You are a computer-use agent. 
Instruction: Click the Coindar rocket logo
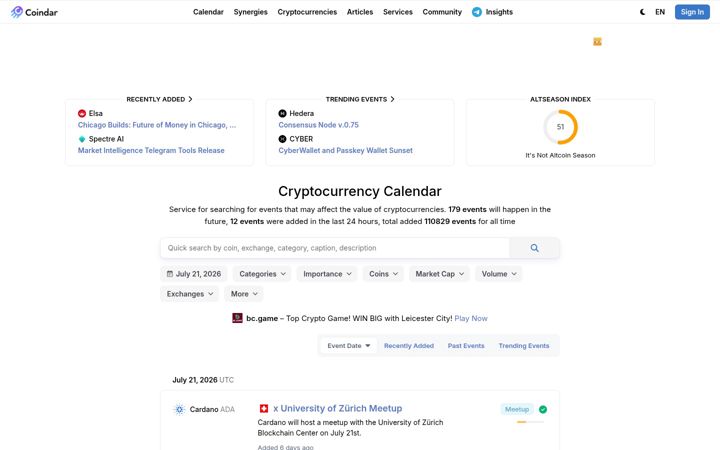click(17, 12)
